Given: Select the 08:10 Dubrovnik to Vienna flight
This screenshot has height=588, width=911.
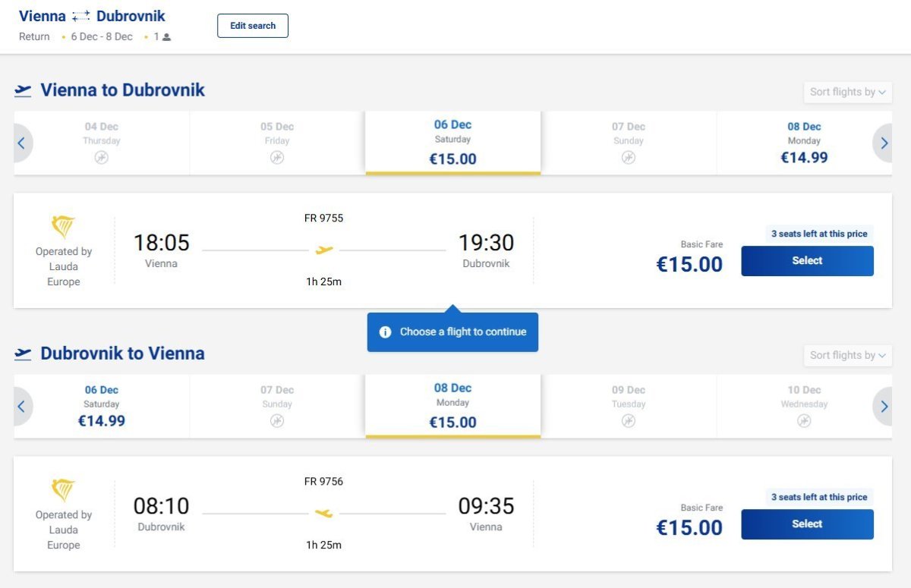Looking at the screenshot, I should pyautogui.click(x=807, y=524).
